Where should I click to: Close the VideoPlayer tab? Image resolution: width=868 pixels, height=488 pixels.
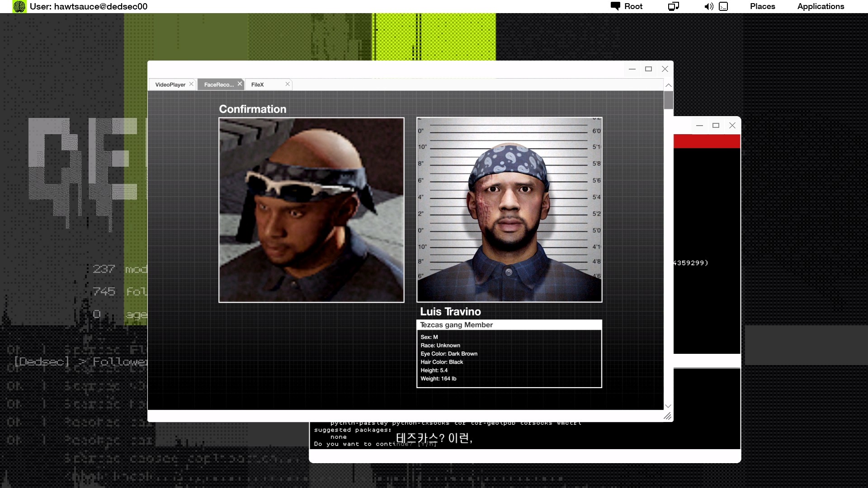(x=191, y=84)
